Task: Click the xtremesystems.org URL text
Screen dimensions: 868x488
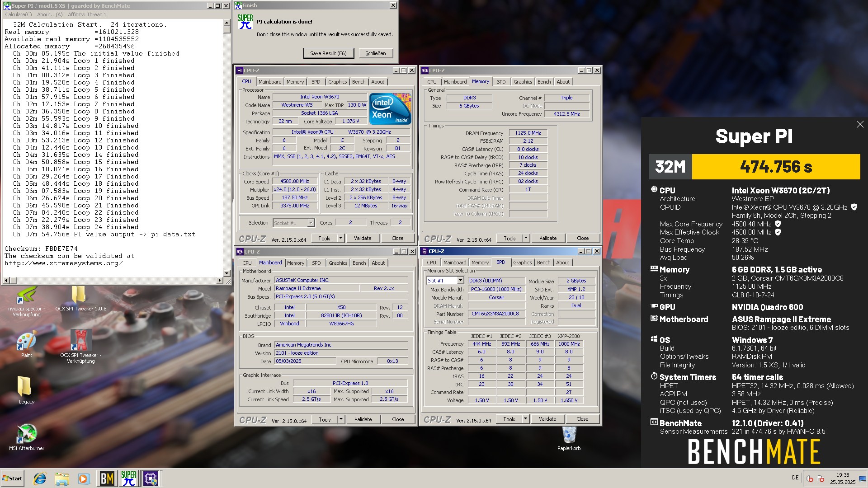Action: (x=63, y=263)
